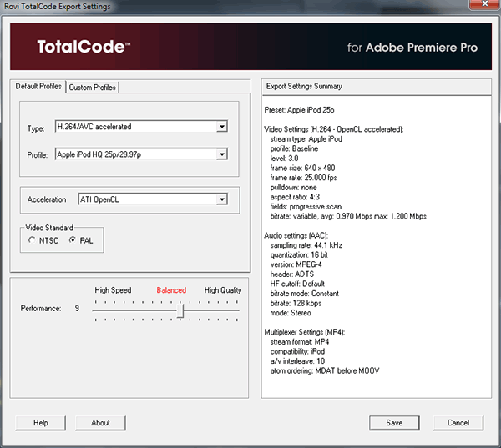The image size is (501, 448).
Task: Click the 'Preset: Apple iPod 25p' line
Action: [299, 110]
